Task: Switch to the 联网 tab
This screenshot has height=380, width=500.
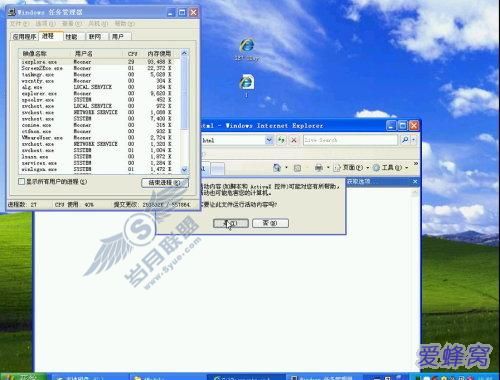Action: [97, 37]
